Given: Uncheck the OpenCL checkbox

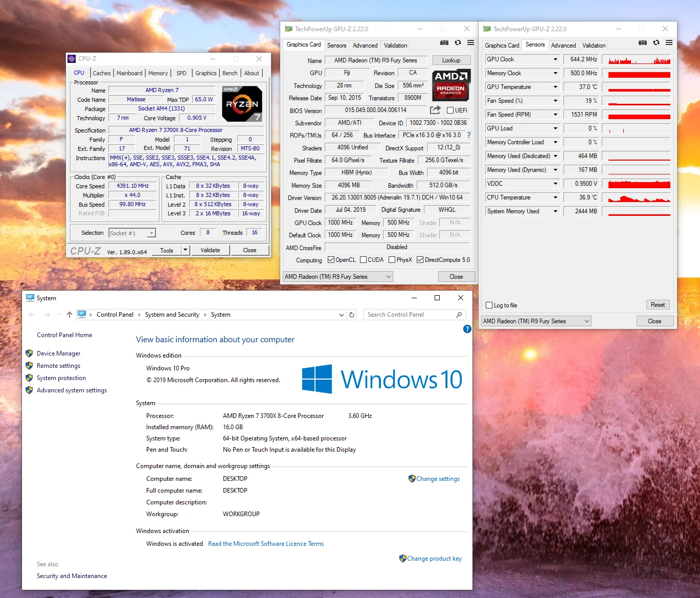Looking at the screenshot, I should (331, 260).
